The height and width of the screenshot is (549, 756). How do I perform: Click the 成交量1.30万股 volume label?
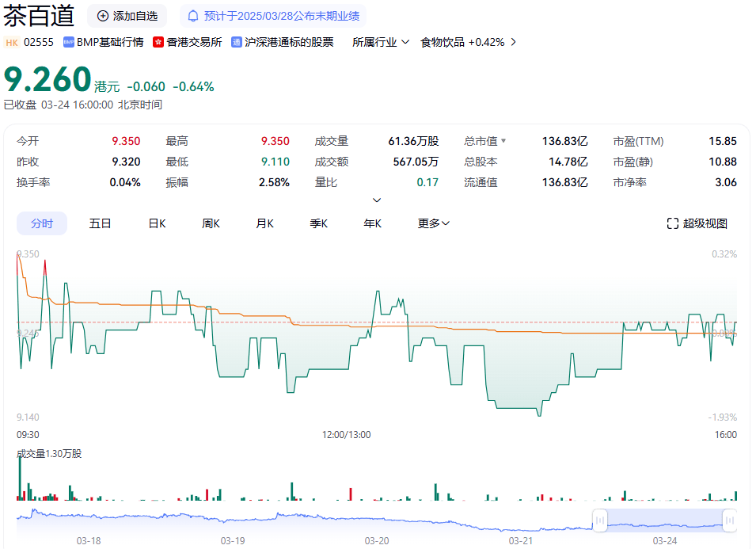point(49,453)
